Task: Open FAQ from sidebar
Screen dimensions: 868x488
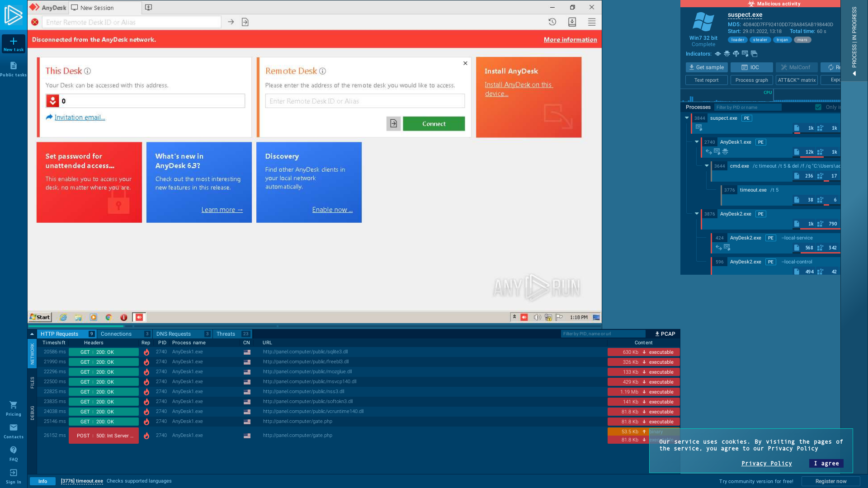Action: pos(14,454)
